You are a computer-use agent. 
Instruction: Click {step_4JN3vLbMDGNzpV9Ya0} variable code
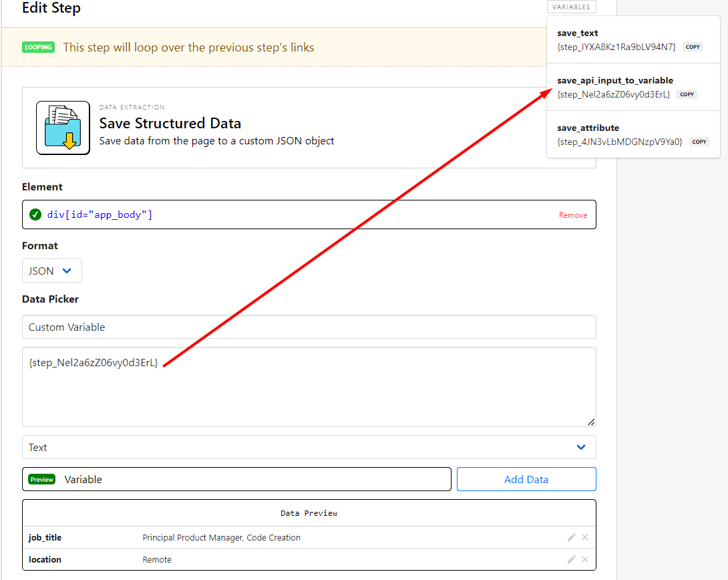click(x=620, y=142)
